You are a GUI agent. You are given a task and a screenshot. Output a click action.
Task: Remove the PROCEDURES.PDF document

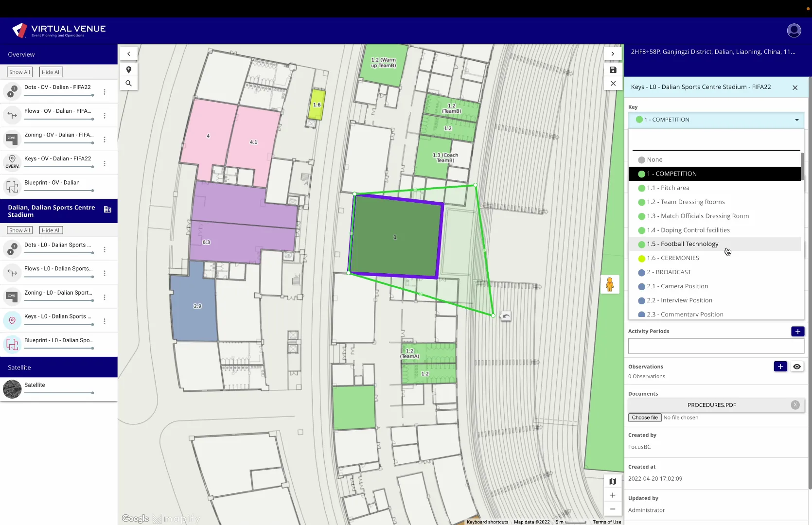click(795, 405)
